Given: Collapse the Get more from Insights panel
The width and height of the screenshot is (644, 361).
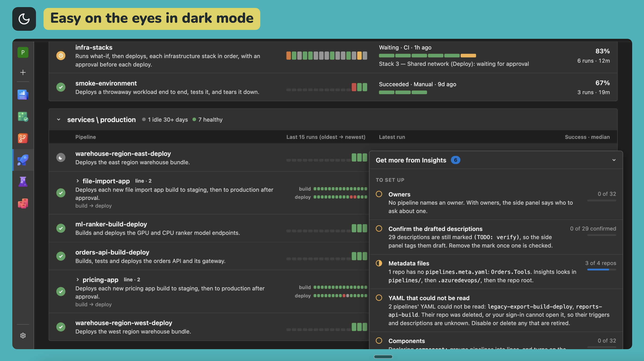Looking at the screenshot, I should (x=614, y=160).
